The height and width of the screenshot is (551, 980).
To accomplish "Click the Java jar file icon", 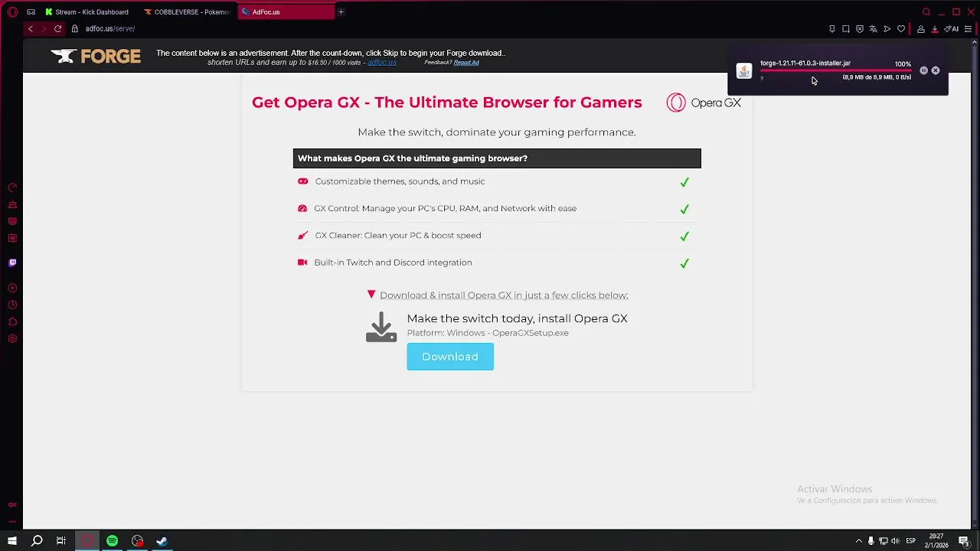I will pos(743,71).
